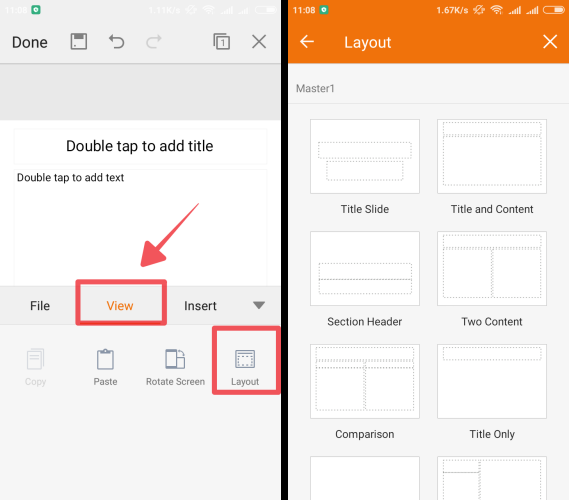The height and width of the screenshot is (500, 569).
Task: Tap the 'Layout' header title text
Action: click(368, 42)
